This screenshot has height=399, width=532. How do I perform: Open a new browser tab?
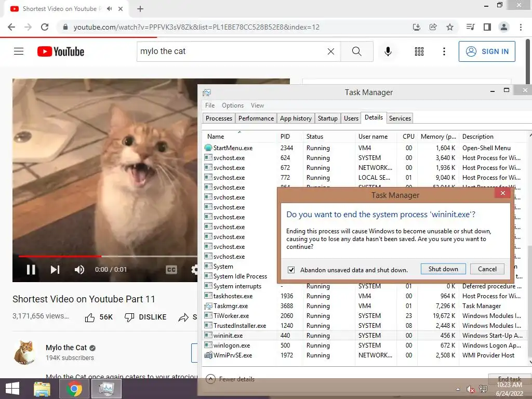click(x=140, y=9)
